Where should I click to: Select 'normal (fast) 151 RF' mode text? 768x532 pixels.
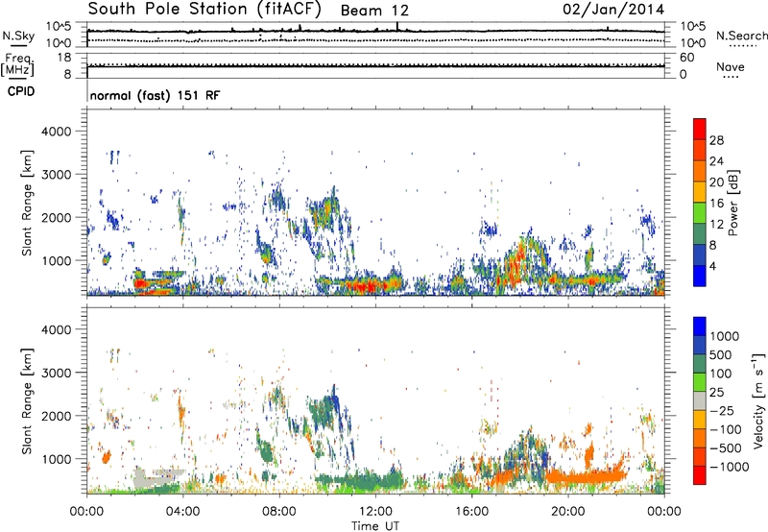click(155, 95)
